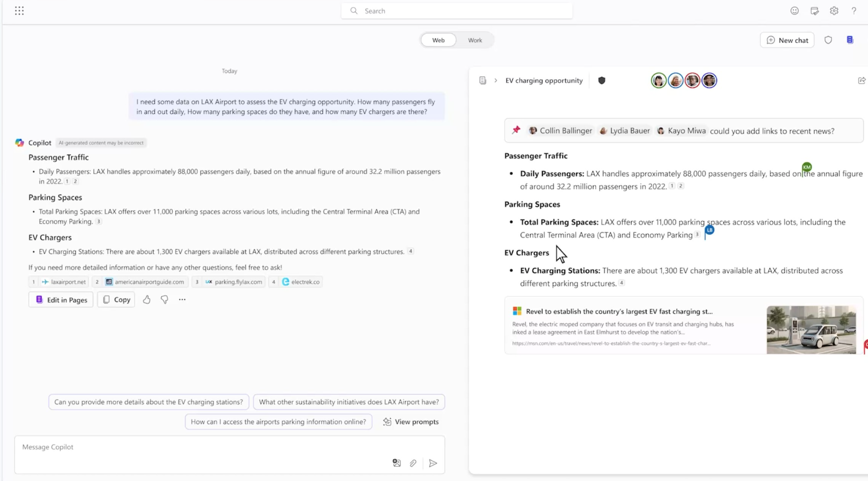This screenshot has width=868, height=481.
Task: Unpin the comment in the Pages panel
Action: coord(516,130)
